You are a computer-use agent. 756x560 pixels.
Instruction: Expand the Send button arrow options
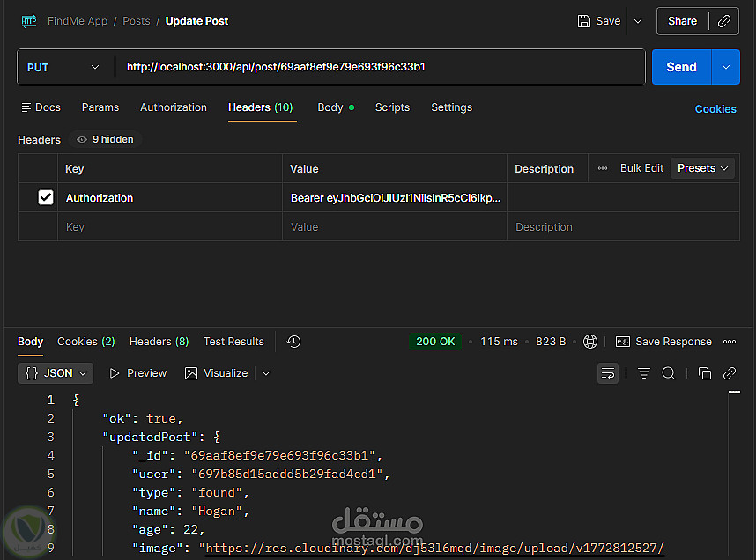[726, 67]
